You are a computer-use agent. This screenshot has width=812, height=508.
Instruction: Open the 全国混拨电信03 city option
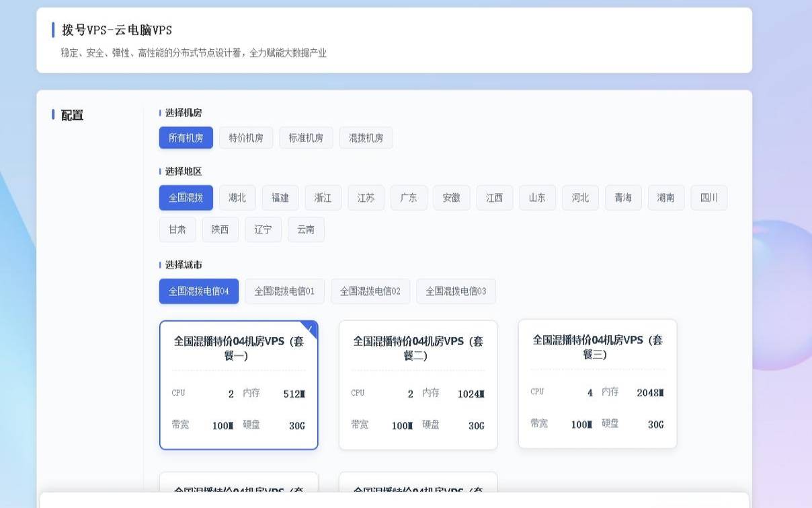[x=456, y=291]
